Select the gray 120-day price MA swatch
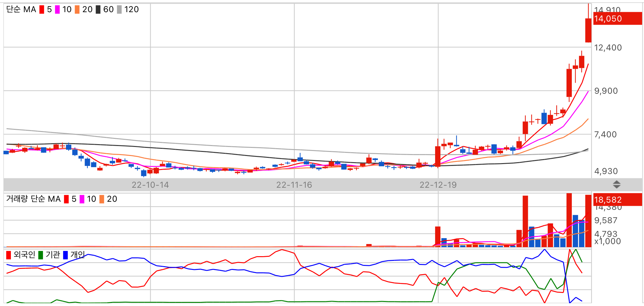Image resolution: width=644 pixels, height=306 pixels. pos(119,10)
